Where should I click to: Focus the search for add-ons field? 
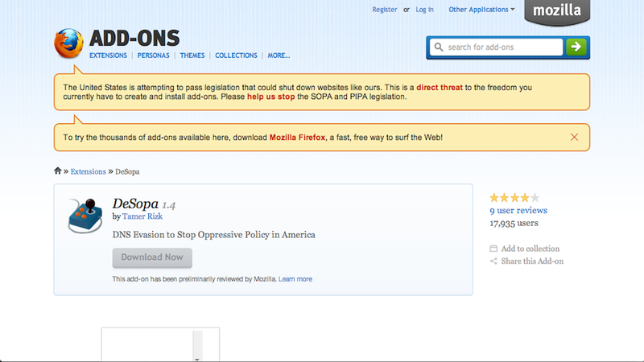tap(496, 47)
